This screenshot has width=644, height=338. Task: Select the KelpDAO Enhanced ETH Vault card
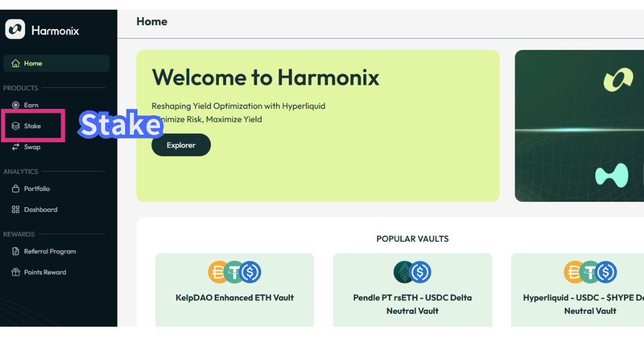coord(235,290)
